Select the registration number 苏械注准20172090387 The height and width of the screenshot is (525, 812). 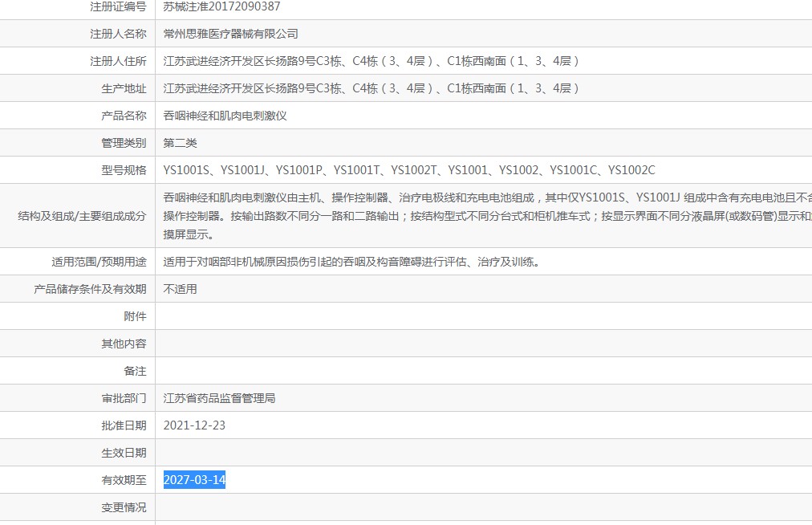click(x=221, y=6)
